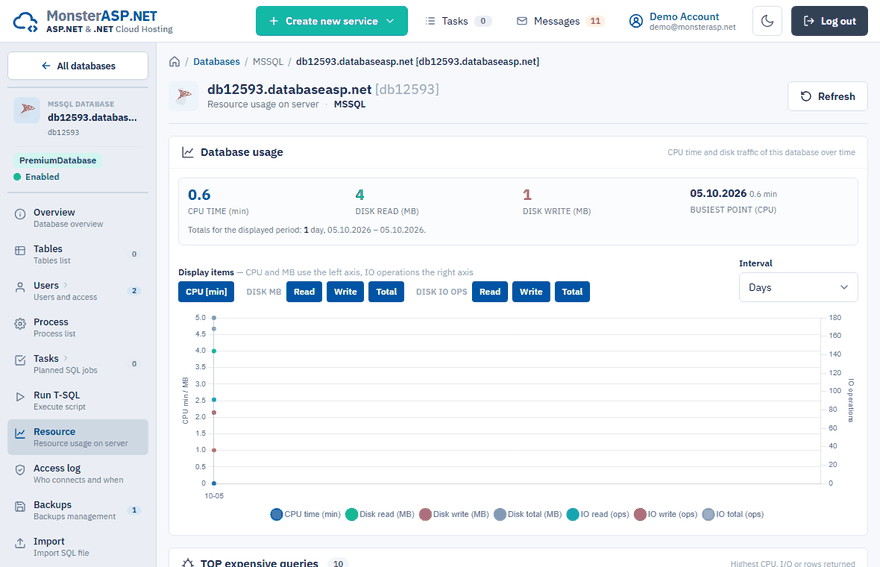Image resolution: width=880 pixels, height=567 pixels.
Task: Click the Import upload icon
Action: click(20, 543)
